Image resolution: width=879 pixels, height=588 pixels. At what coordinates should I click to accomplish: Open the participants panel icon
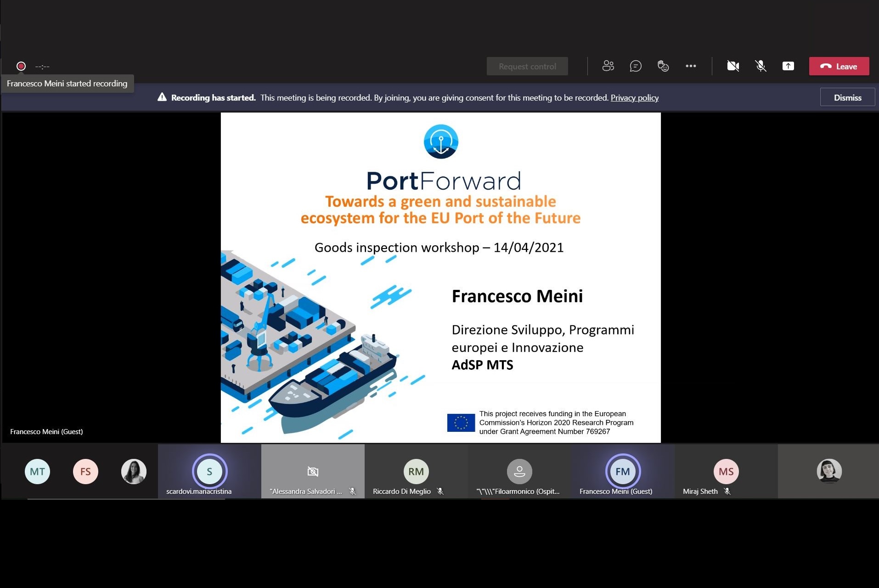pos(608,66)
